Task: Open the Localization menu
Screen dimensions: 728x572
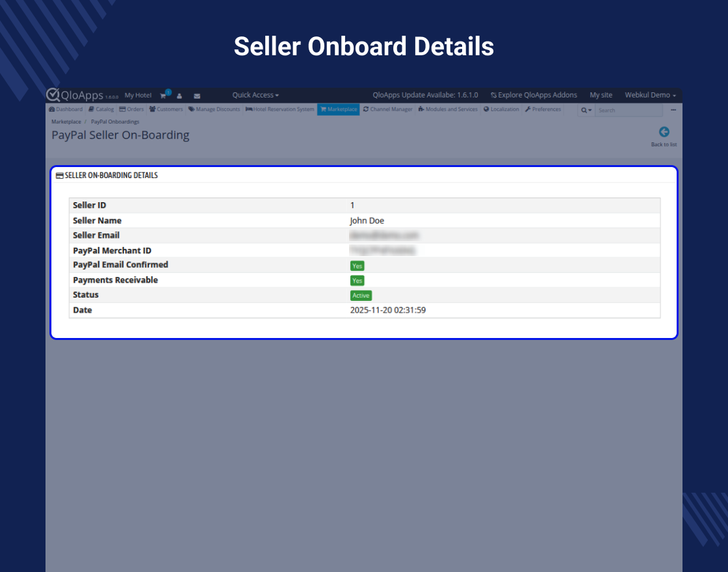Action: [501, 109]
